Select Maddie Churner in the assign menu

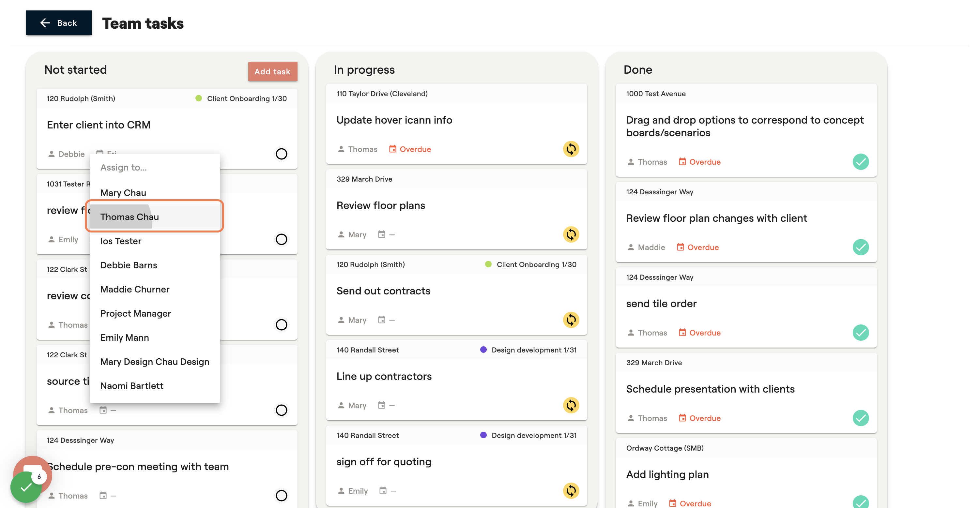(155, 289)
